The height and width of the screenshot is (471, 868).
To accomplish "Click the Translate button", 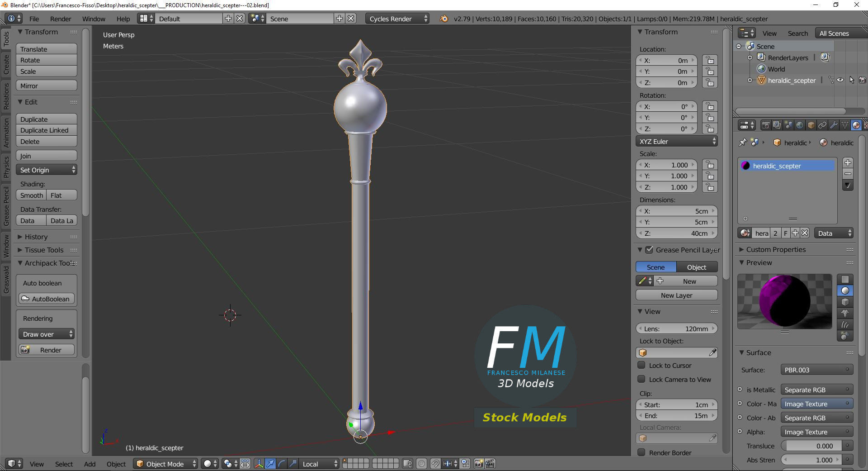I will [47, 49].
